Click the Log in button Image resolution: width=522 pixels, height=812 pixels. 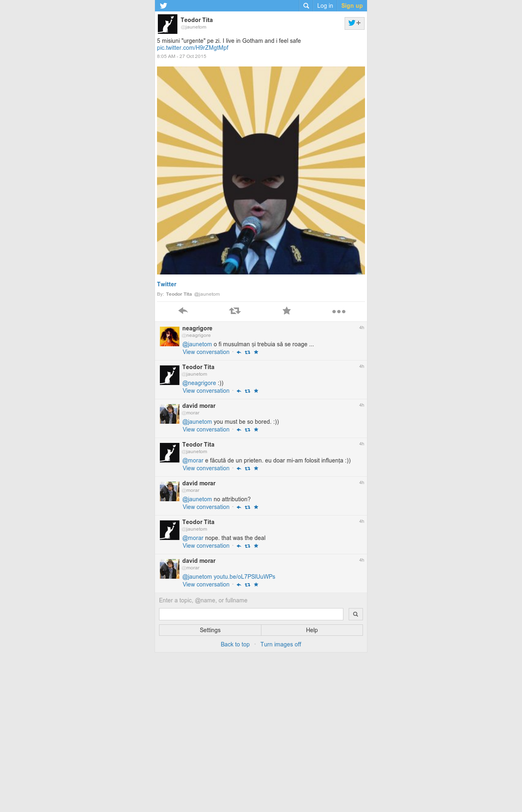[325, 6]
